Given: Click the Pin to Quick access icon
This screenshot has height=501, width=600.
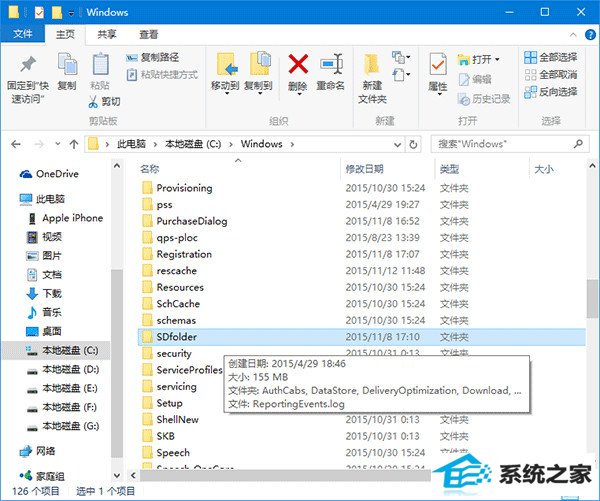Looking at the screenshot, I should 28,64.
